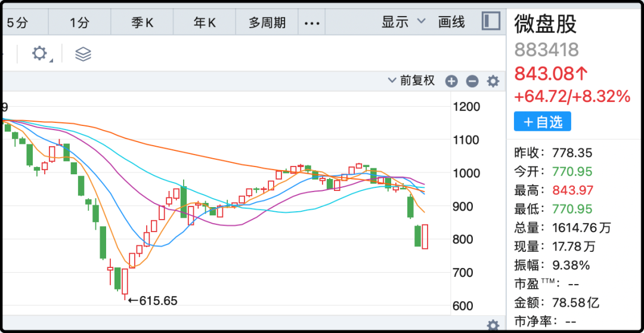Viewport: 644px width, 333px height.
Task: Click the 画线 drawing tool button
Action: pyautogui.click(x=451, y=22)
